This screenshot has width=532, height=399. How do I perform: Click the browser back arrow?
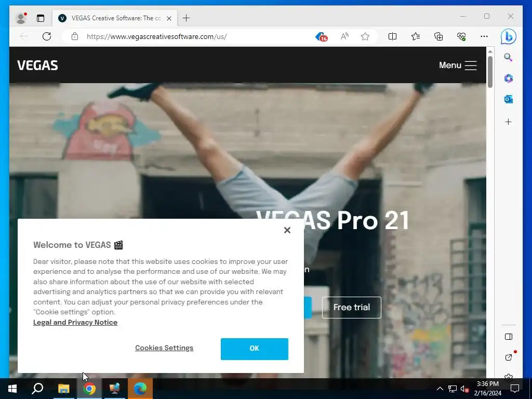(x=24, y=37)
